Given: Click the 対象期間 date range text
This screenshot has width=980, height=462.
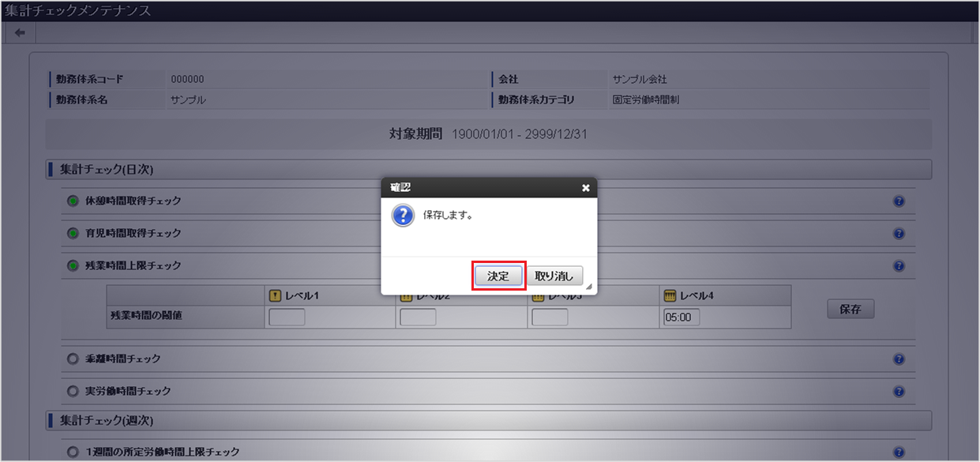Looking at the screenshot, I should (520, 134).
